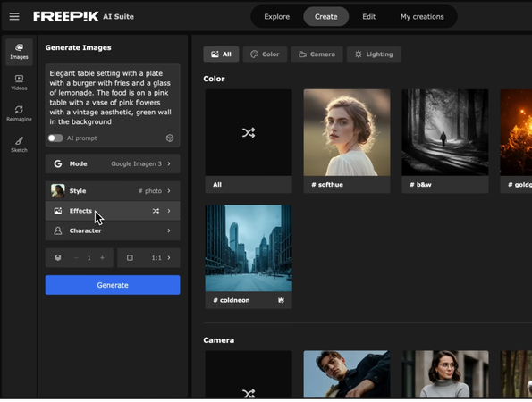Click the Google G icon in Mode row
This screenshot has width=532, height=402.
pos(58,163)
